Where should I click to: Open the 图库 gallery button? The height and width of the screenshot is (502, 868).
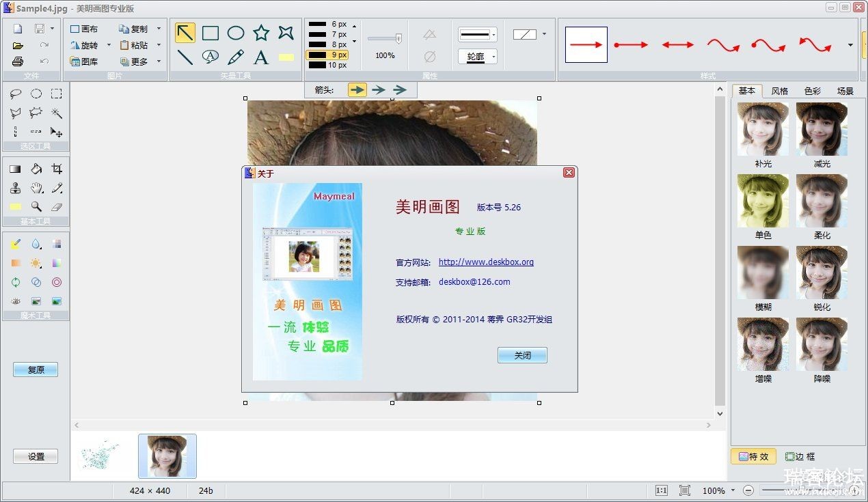[x=84, y=61]
